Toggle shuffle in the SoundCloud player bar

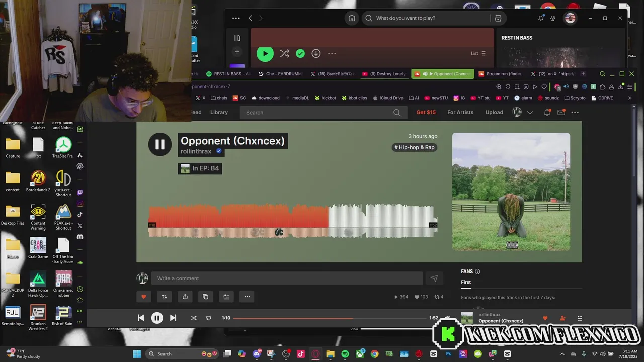[x=194, y=318]
